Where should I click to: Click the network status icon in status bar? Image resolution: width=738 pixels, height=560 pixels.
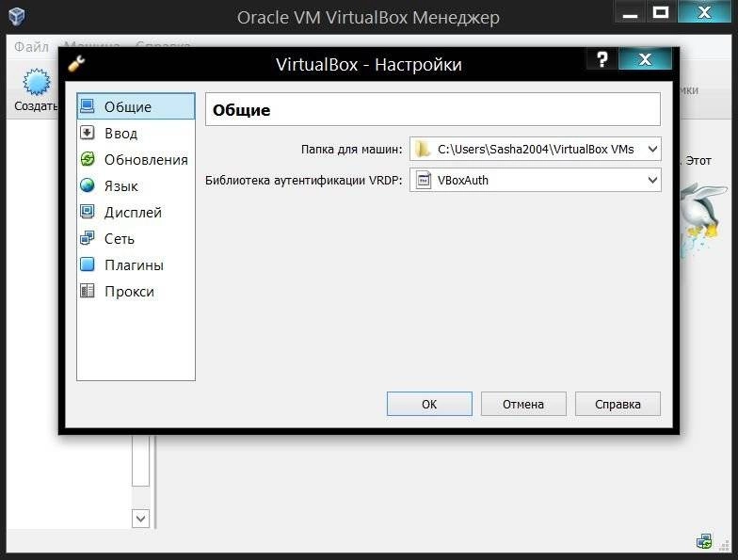pos(704,542)
